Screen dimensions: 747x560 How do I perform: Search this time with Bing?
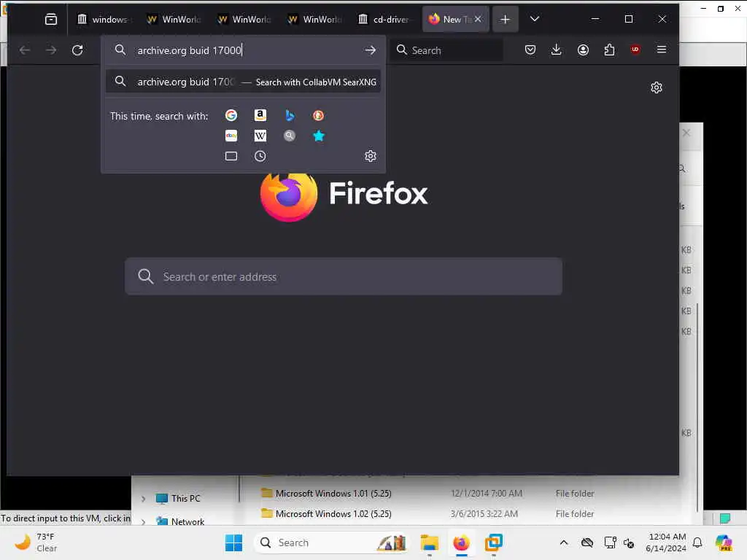[289, 115]
